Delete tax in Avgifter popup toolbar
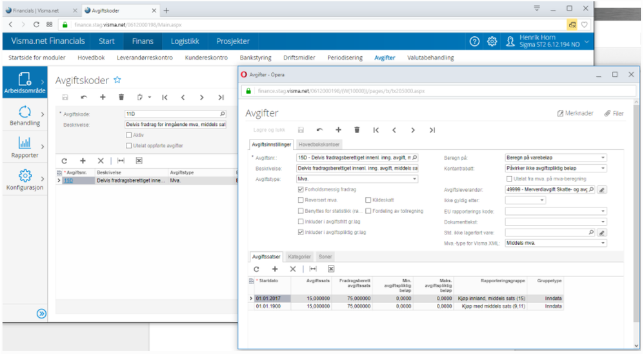The width and height of the screenshot is (644, 354). click(357, 130)
